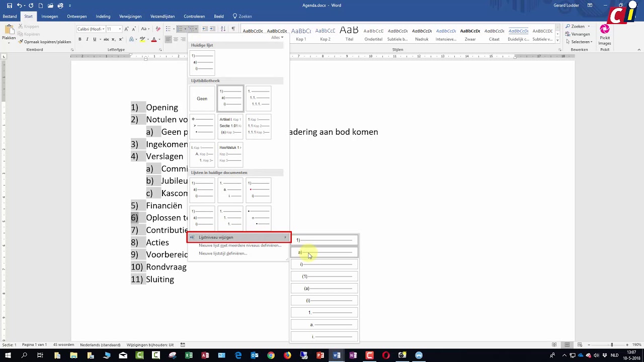Image resolution: width=644 pixels, height=362 pixels.
Task: Open Lettertype dialog launcher
Action: pyautogui.click(x=160, y=50)
